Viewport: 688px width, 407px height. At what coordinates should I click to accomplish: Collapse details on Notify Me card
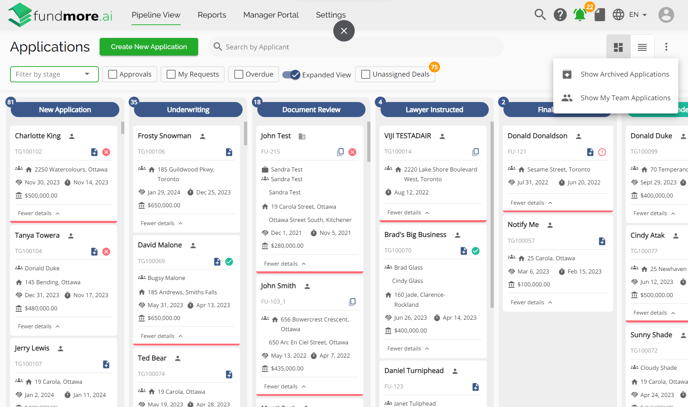click(531, 303)
